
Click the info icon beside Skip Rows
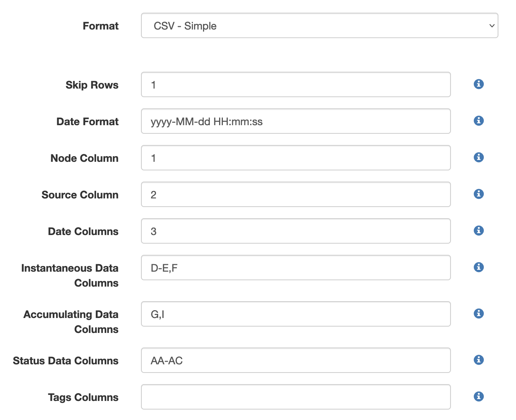[x=479, y=84]
